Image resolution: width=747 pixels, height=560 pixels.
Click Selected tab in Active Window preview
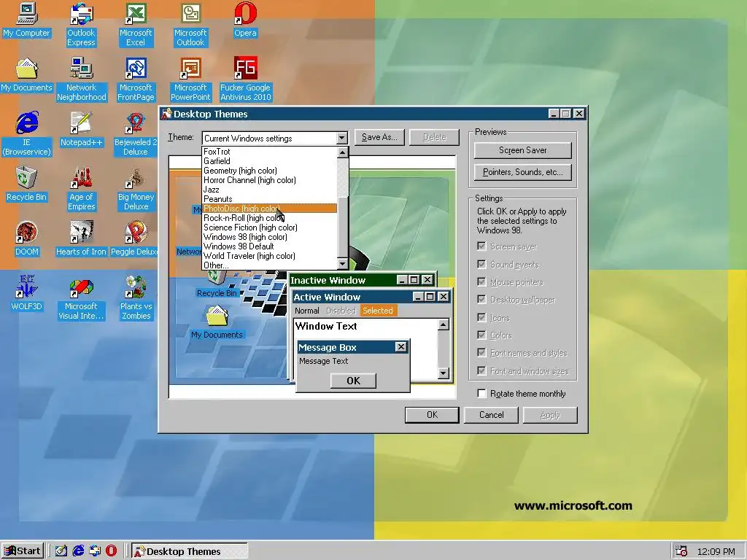(377, 311)
